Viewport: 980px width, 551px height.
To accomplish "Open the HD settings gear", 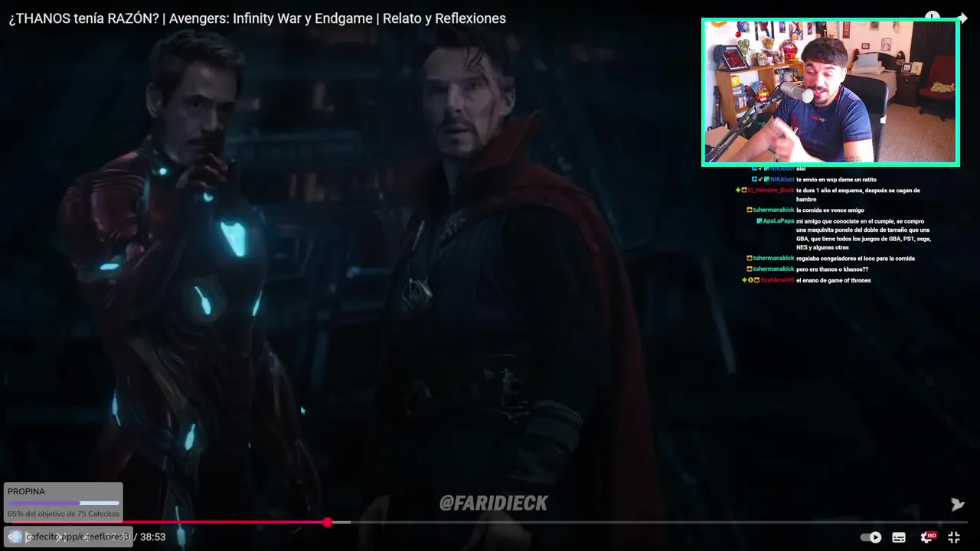I will click(928, 537).
